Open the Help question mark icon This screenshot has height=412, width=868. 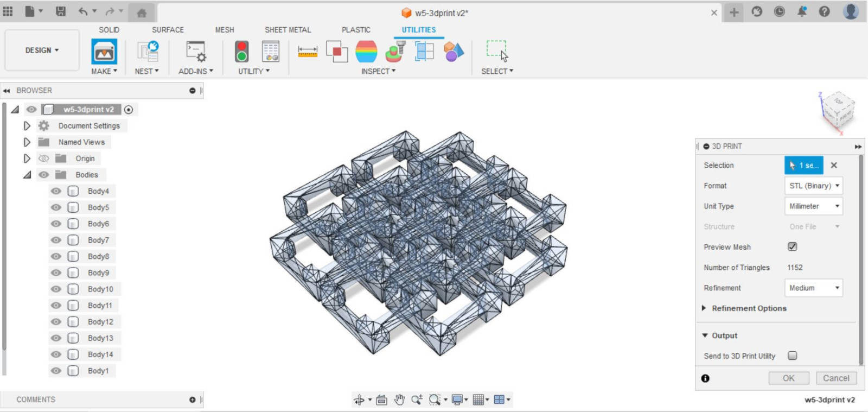824,11
